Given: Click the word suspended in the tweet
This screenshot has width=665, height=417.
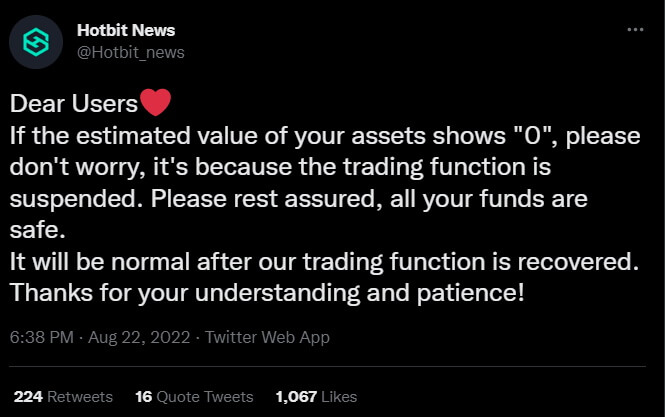Looking at the screenshot, I should (76, 199).
